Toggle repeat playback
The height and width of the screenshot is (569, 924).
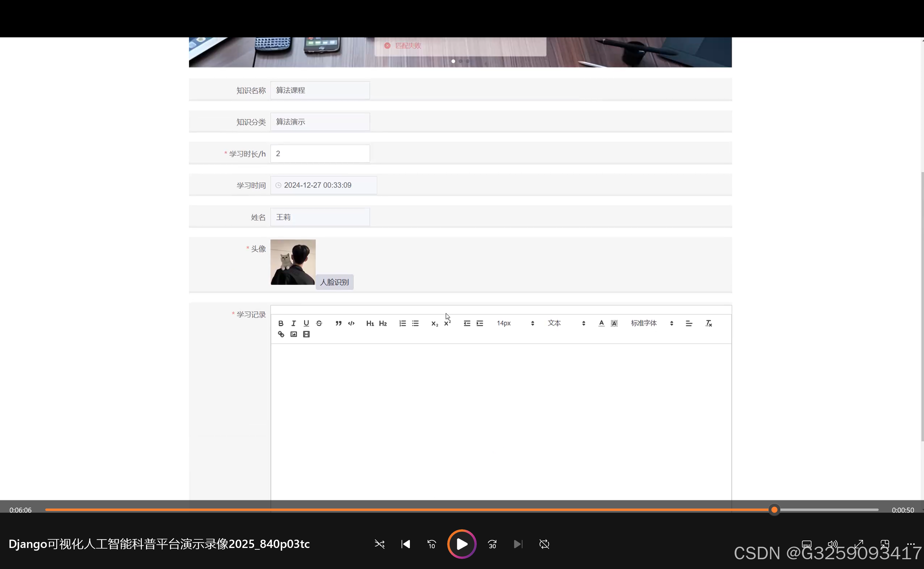(544, 544)
